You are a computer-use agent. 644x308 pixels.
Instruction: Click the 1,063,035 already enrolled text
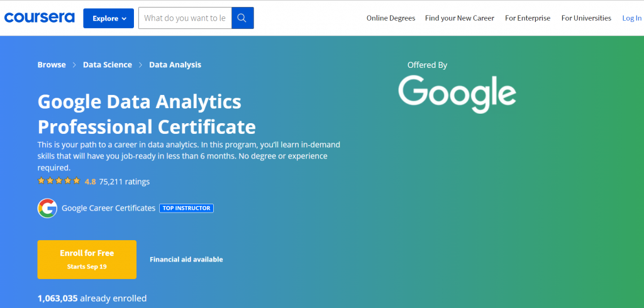[92, 298]
